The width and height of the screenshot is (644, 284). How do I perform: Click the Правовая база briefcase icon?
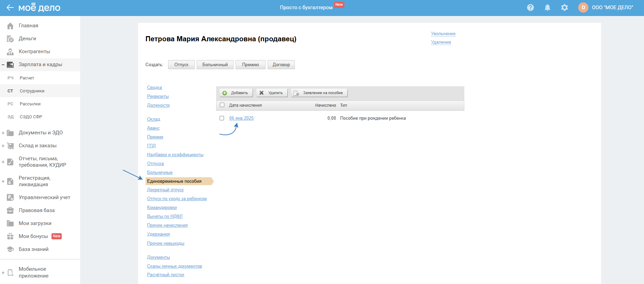click(10, 210)
